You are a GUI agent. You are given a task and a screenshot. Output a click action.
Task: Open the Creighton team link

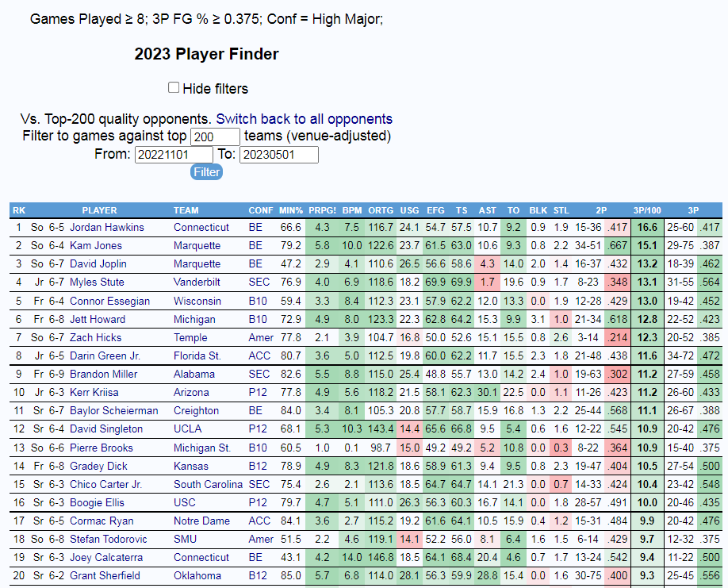pos(196,410)
